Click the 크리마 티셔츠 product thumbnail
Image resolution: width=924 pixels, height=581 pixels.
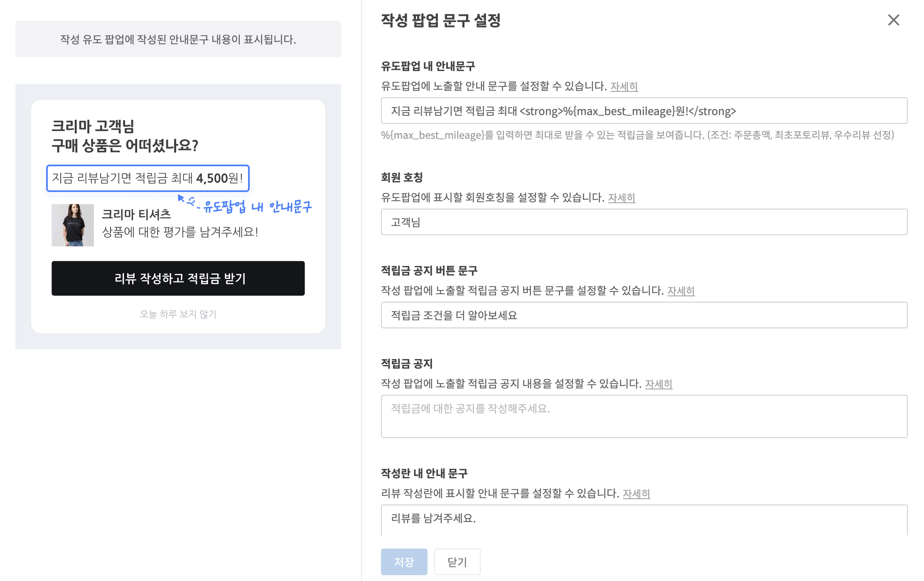click(x=73, y=225)
